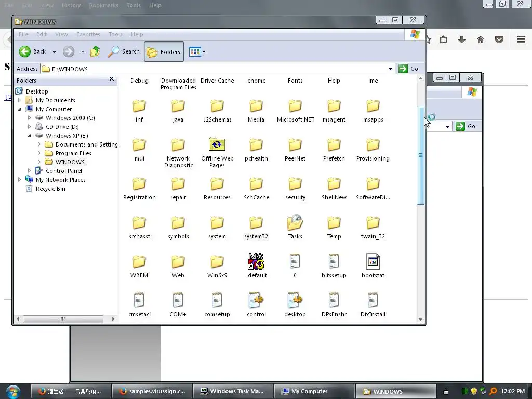The height and width of the screenshot is (399, 532).
Task: Close the Folders pane
Action: click(x=112, y=79)
